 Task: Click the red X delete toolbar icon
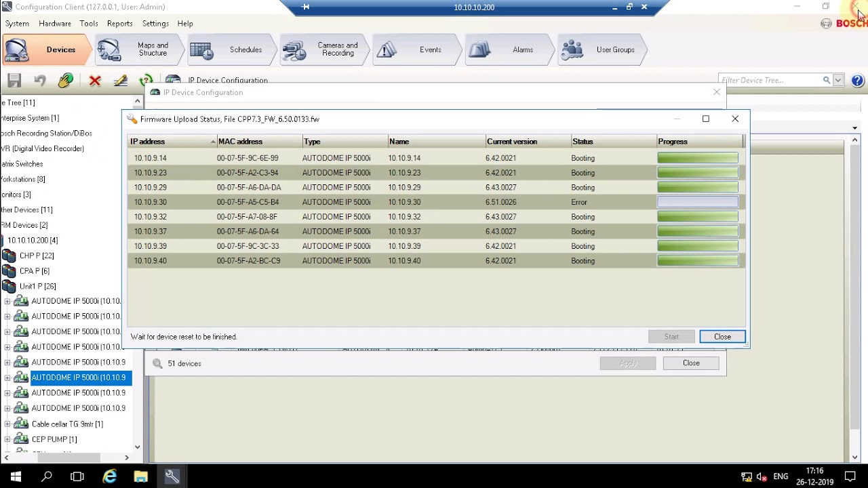point(95,81)
